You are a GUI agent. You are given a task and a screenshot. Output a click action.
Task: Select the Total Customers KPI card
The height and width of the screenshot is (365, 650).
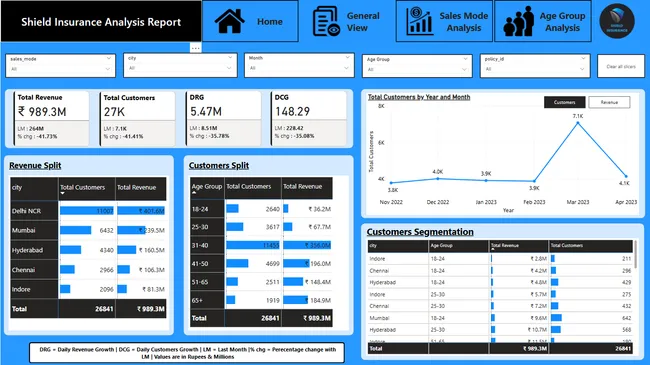[137, 118]
